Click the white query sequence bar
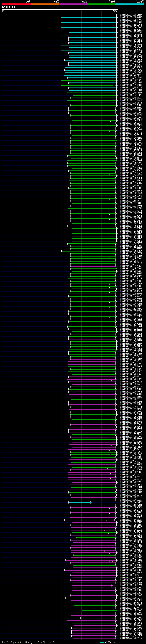 point(60,10)
